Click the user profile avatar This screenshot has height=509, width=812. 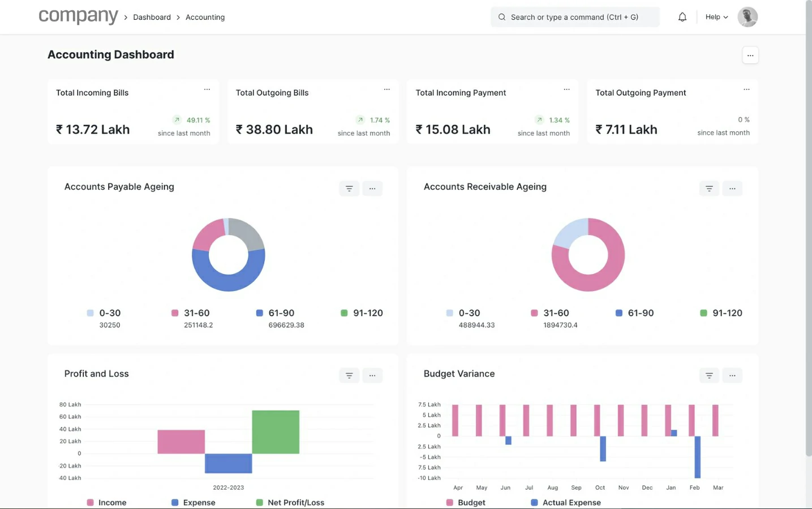point(747,17)
